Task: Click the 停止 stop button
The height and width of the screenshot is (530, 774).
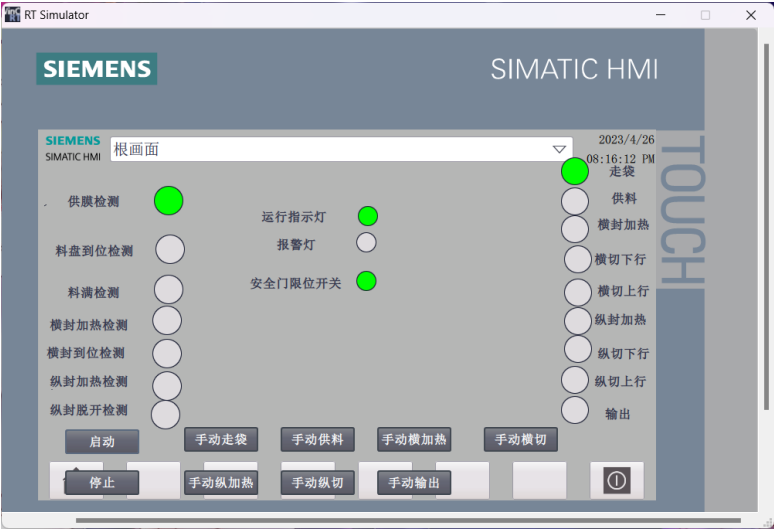Action: [x=102, y=482]
